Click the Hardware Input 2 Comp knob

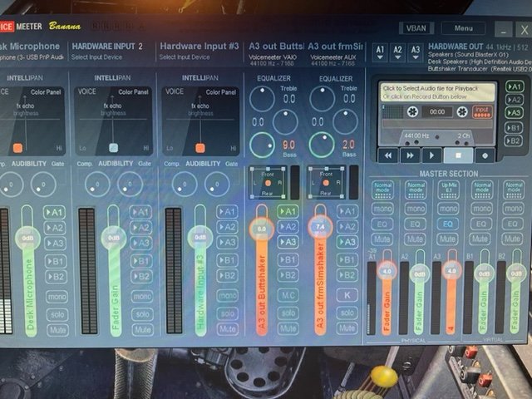point(97,185)
